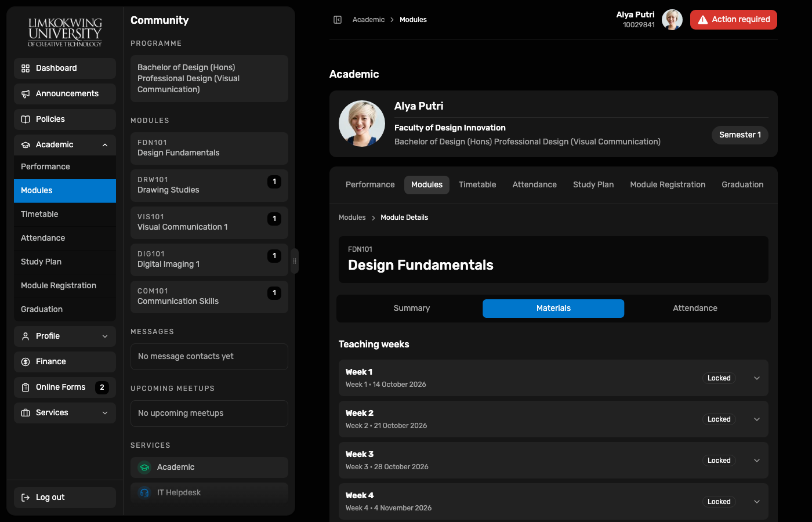Image resolution: width=812 pixels, height=522 pixels.
Task: Open the module Attendance tab beside Materials
Action: tap(695, 309)
